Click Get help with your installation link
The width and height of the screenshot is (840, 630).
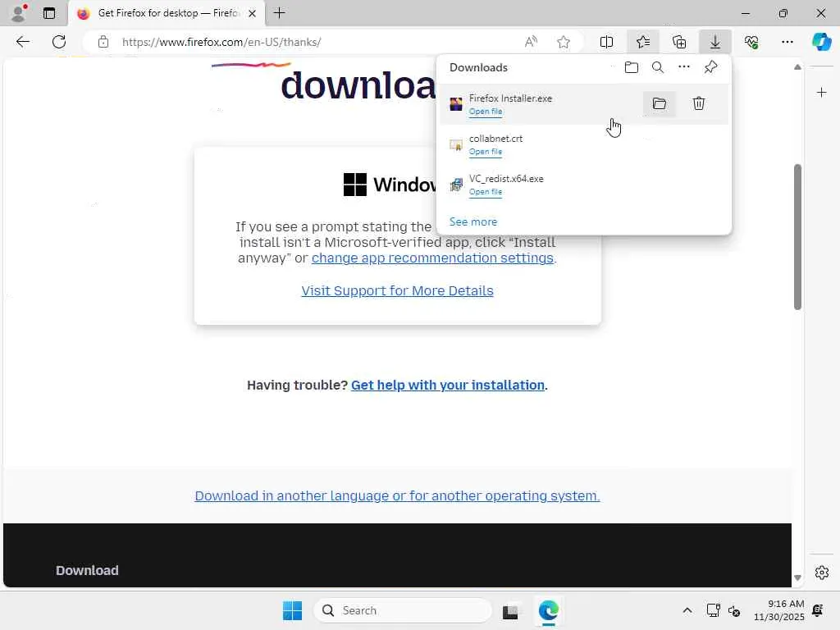[448, 386]
